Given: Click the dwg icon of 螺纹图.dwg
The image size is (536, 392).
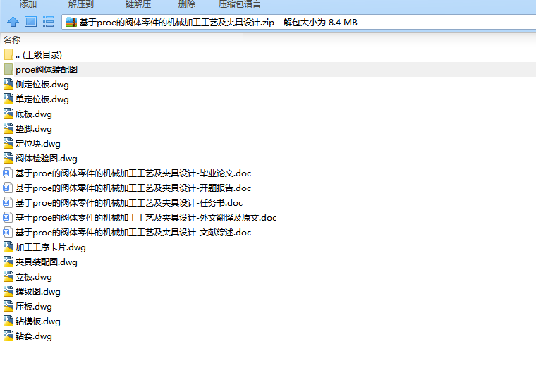Looking at the screenshot, I should [8, 291].
